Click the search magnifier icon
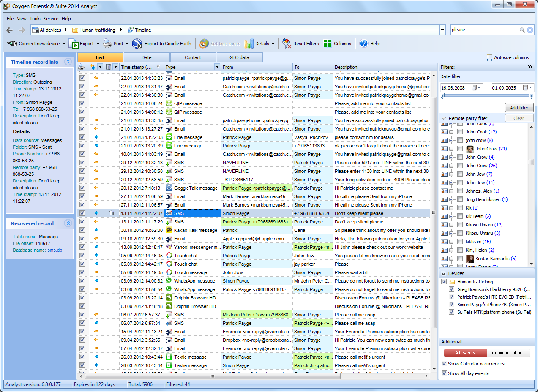 pos(522,30)
